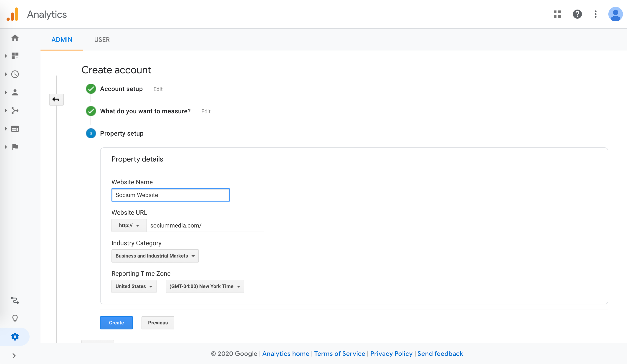Click the Property setup step 3 circle
The height and width of the screenshot is (364, 627).
[x=91, y=133]
